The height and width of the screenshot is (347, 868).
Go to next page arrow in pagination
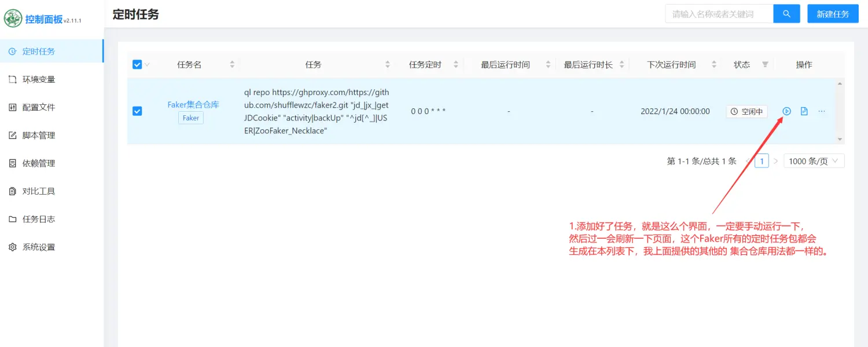click(x=776, y=161)
